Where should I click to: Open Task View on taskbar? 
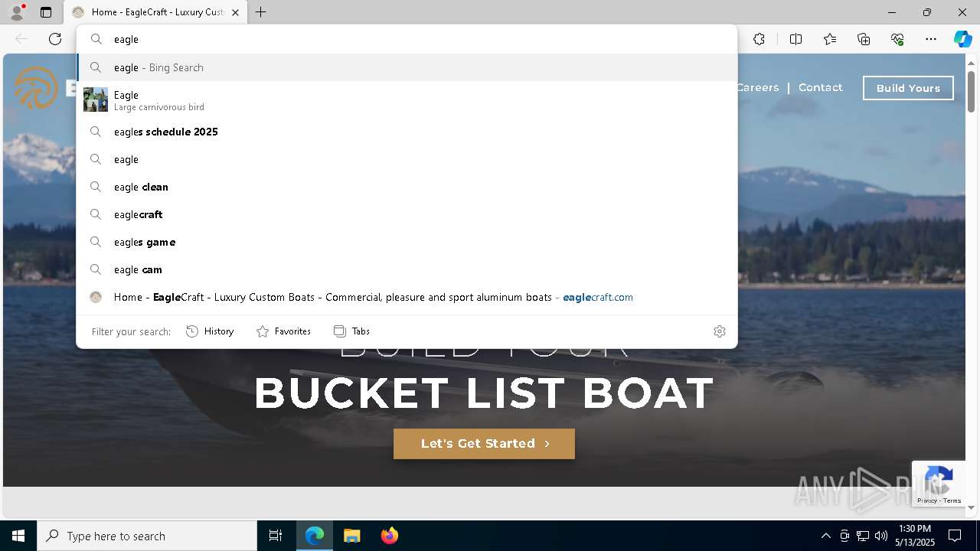click(276, 536)
